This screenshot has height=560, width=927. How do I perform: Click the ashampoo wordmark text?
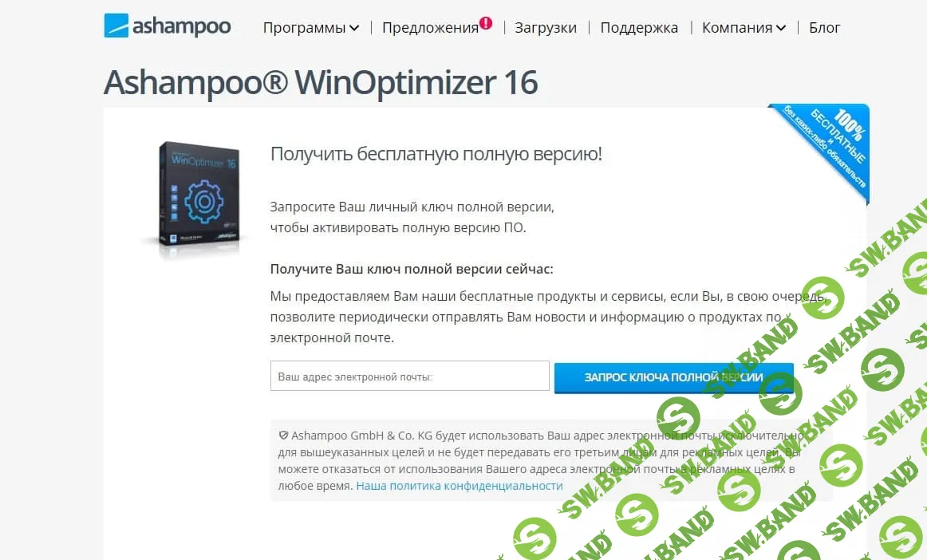pos(182,26)
